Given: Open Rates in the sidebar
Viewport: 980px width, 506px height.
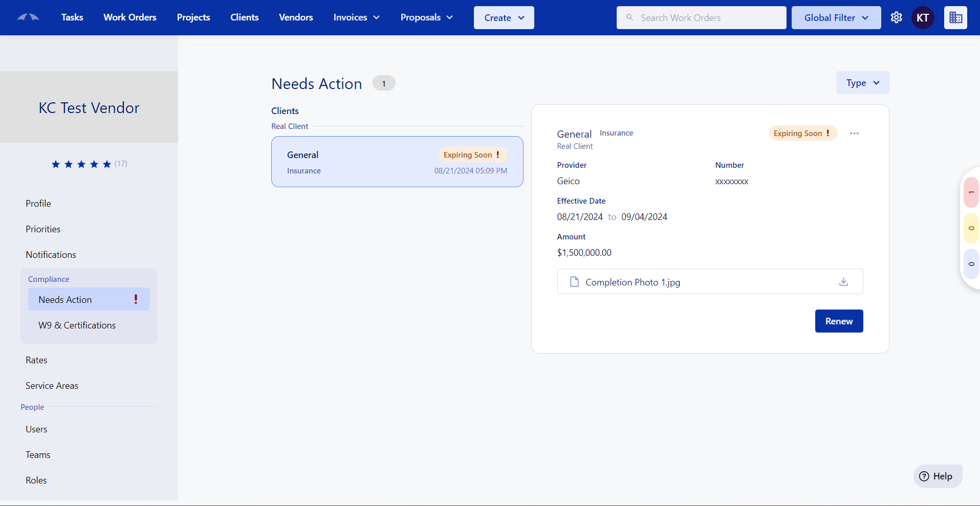Looking at the screenshot, I should 36,360.
